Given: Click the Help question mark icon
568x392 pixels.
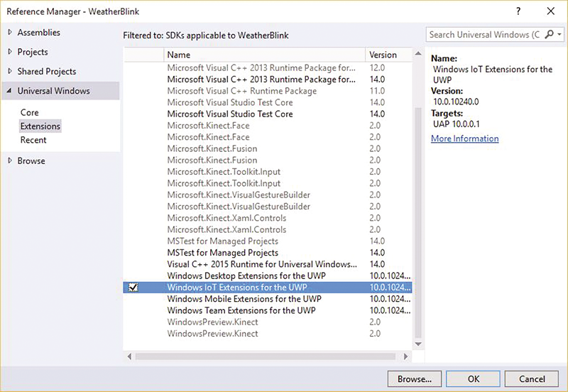Looking at the screenshot, I should tap(518, 11).
